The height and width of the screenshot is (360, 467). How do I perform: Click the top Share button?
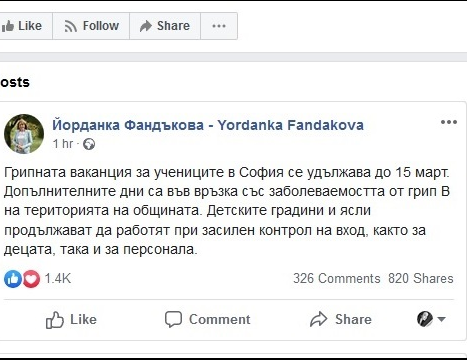coord(165,26)
